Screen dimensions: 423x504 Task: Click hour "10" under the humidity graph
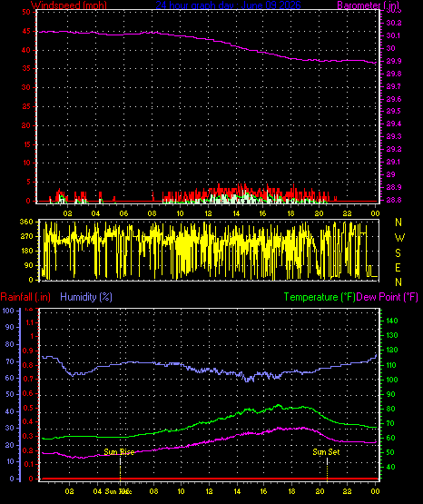click(x=182, y=491)
